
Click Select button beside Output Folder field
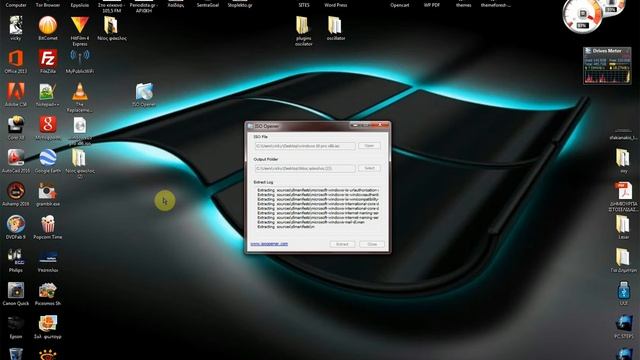[x=369, y=168]
